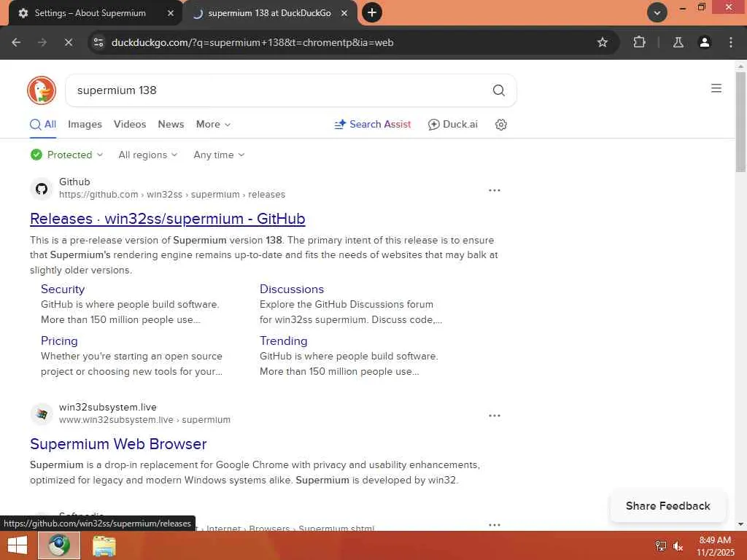Image resolution: width=747 pixels, height=560 pixels.
Task: Open File Explorer from the taskbar
Action: [104, 545]
